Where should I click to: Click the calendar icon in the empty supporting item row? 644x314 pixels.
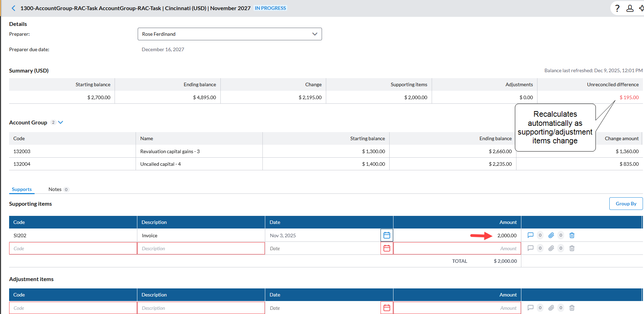click(x=386, y=248)
